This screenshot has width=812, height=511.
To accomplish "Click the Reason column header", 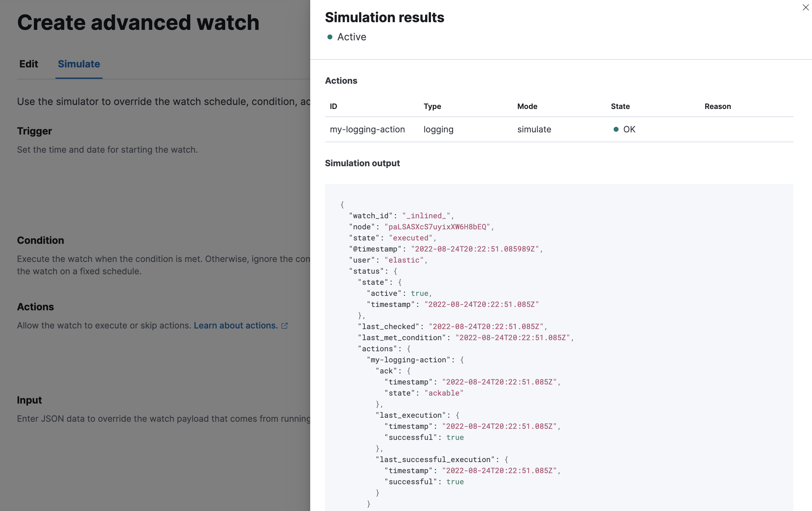I will coord(717,106).
